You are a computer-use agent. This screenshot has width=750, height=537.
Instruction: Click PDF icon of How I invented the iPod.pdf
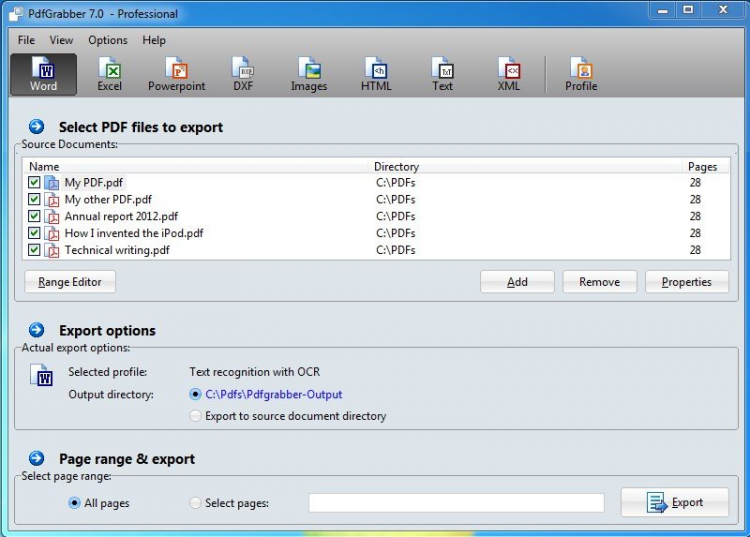tap(52, 233)
